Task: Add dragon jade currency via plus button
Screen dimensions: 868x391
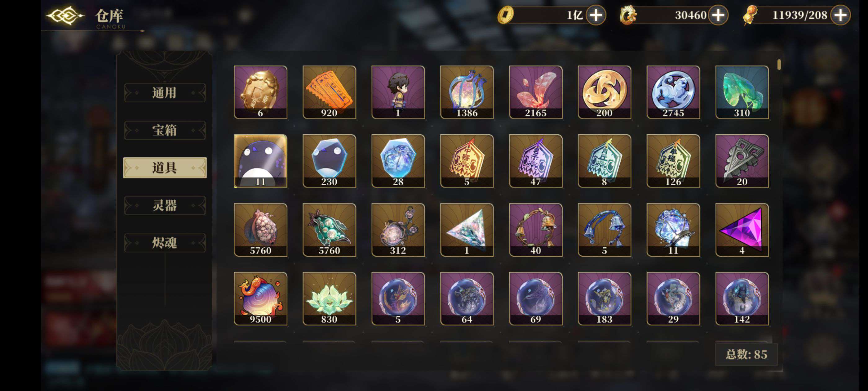Action: point(718,15)
